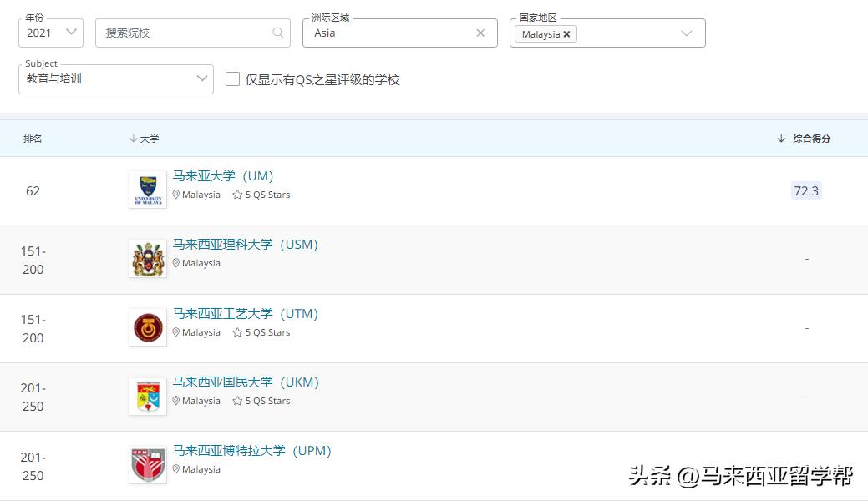Remove the Asia filter with its X
Viewport: 868px width, 501px height.
(x=480, y=33)
